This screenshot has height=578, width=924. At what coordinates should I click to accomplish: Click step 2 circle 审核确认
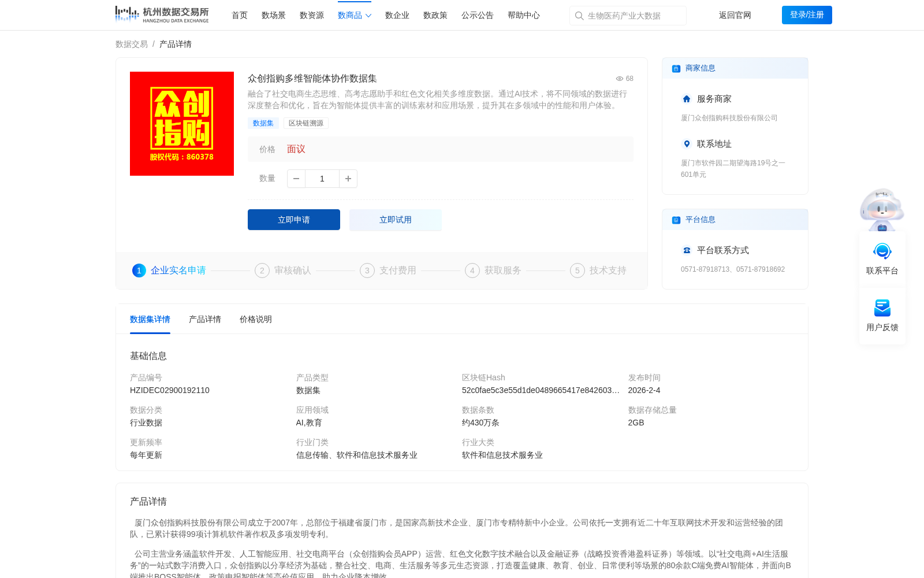[x=262, y=271]
